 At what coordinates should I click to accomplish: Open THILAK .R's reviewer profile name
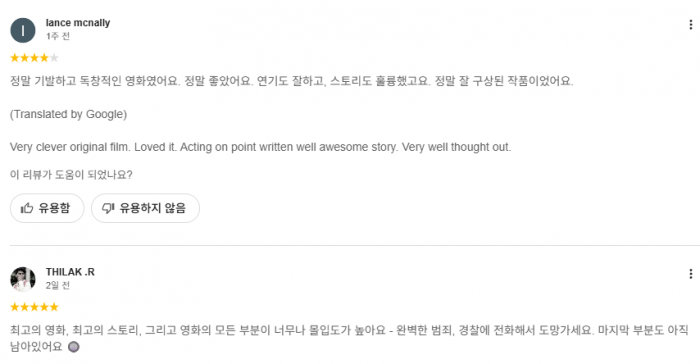point(70,272)
